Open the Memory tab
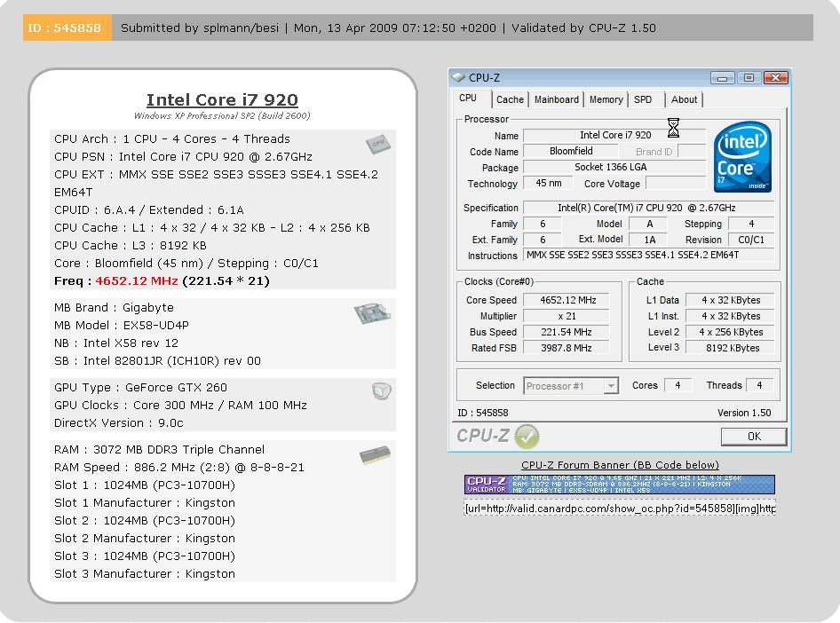The height and width of the screenshot is (623, 840). coord(606,99)
